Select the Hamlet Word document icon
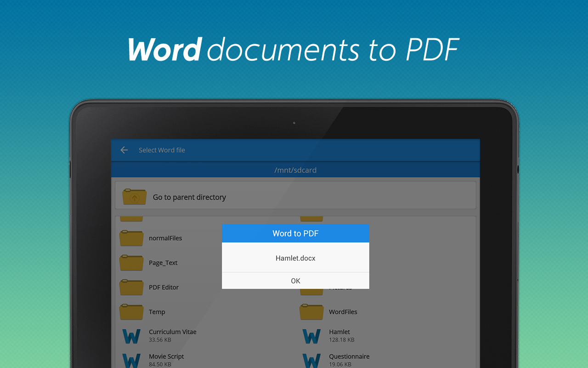588x368 pixels. click(x=311, y=336)
